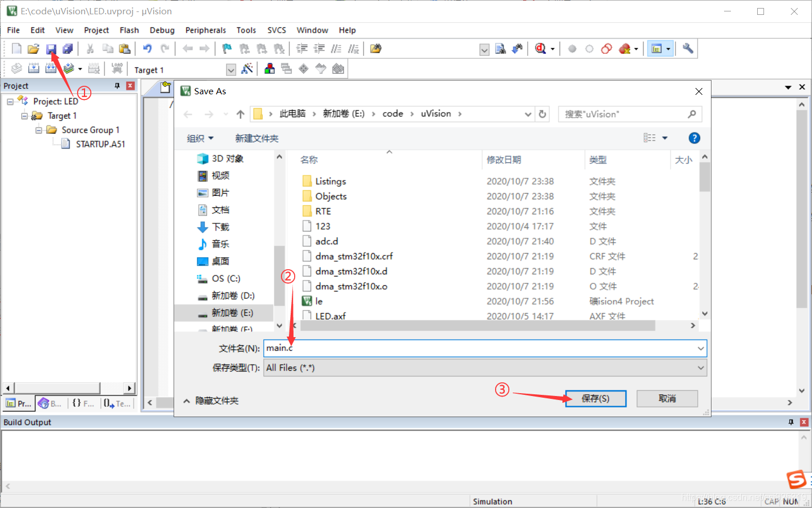The image size is (812, 508).
Task: Open the Project menu
Action: pos(97,30)
